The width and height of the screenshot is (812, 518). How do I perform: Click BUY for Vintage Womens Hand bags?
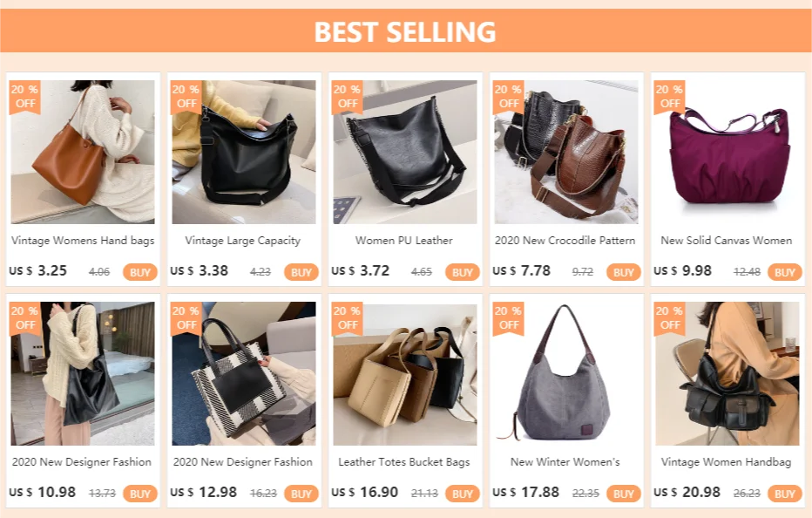coord(139,272)
